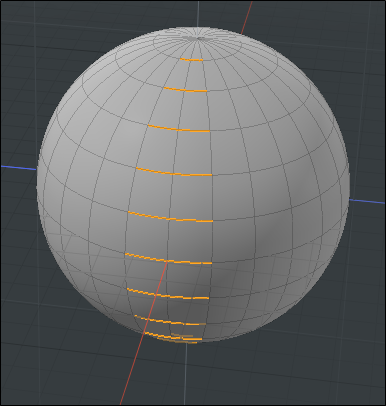Screen dimensions: 386x406
Task: Select the fourth orange edge from the top
Action: (x=174, y=172)
